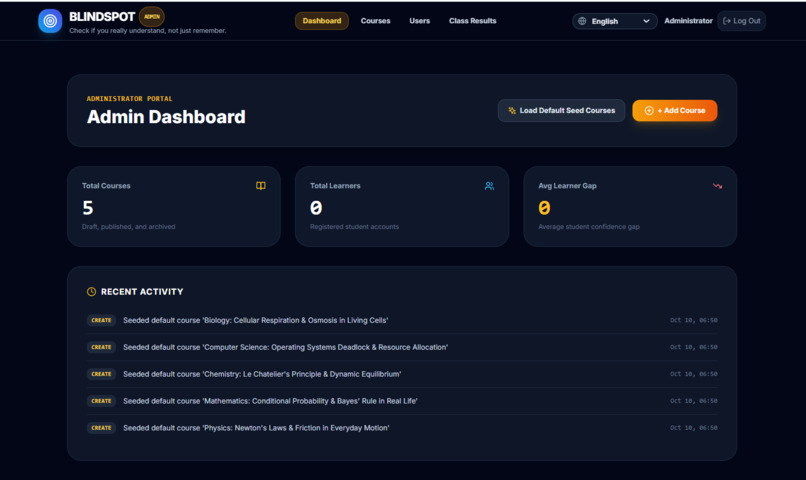The width and height of the screenshot is (806, 480).
Task: Click the CREATE badge for Mathematics course entry
Action: 101,401
